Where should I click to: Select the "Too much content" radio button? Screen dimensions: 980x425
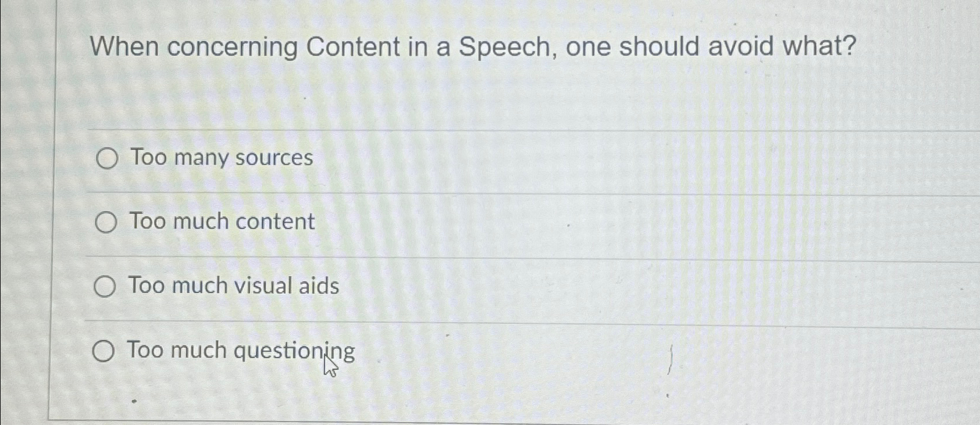[105, 222]
